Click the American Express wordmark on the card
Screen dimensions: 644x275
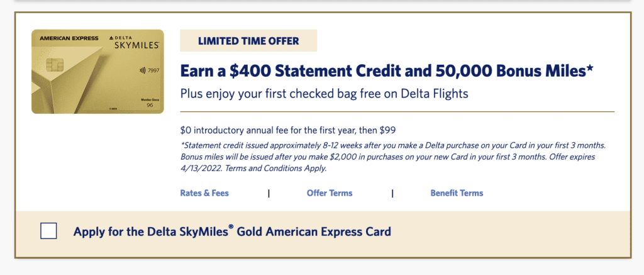point(69,38)
